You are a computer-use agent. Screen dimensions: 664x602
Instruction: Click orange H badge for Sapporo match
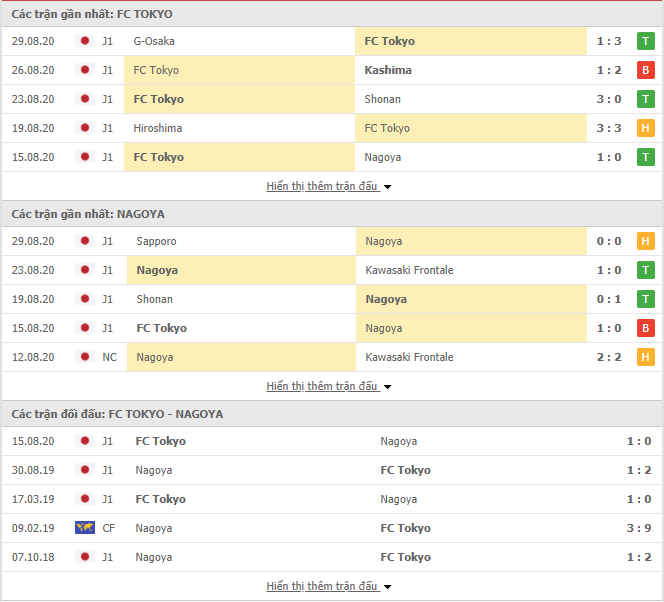(645, 241)
